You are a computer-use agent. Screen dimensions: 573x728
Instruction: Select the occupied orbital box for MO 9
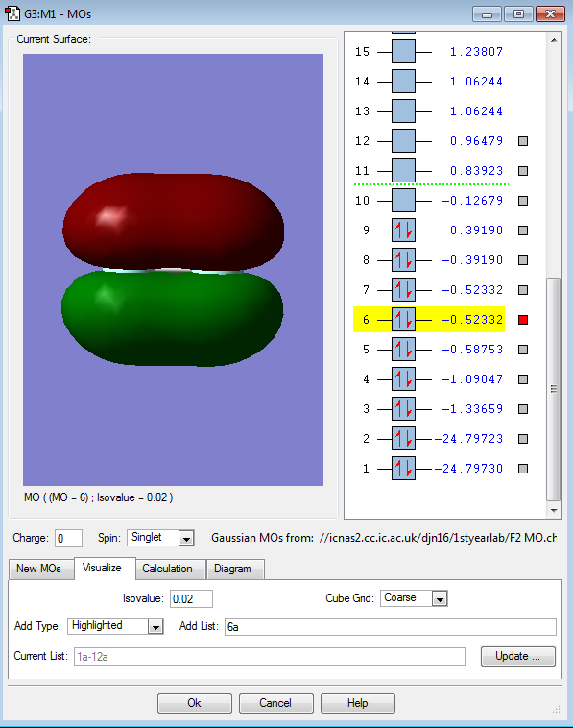pyautogui.click(x=403, y=231)
